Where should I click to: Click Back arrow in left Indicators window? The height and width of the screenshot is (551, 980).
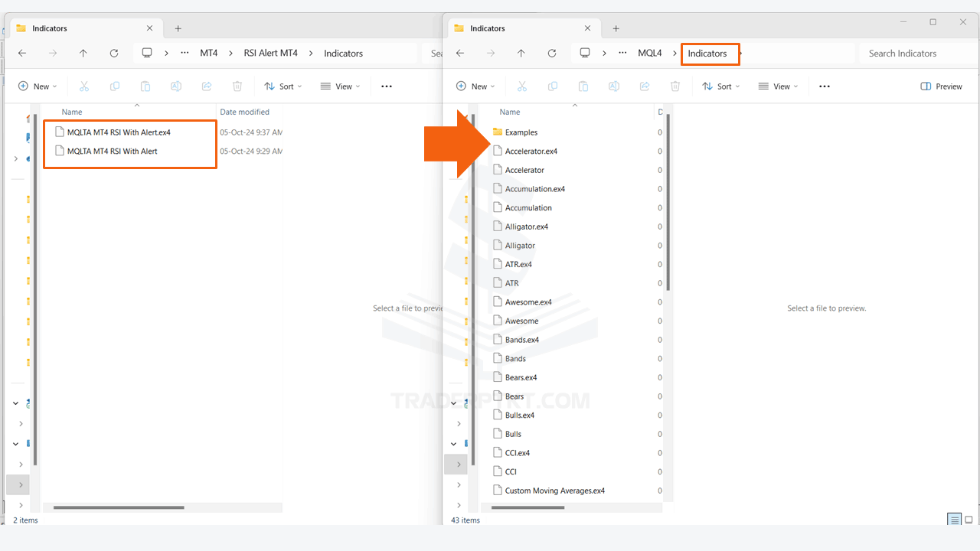click(22, 54)
